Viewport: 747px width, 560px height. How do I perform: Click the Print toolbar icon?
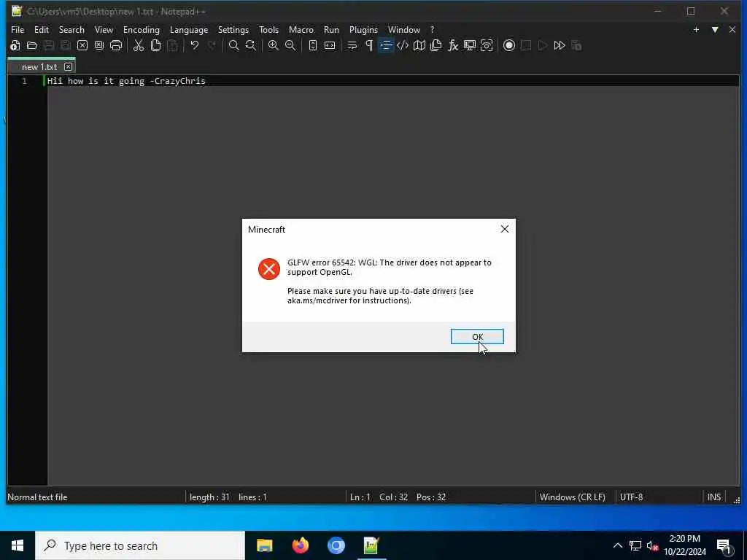pyautogui.click(x=116, y=46)
